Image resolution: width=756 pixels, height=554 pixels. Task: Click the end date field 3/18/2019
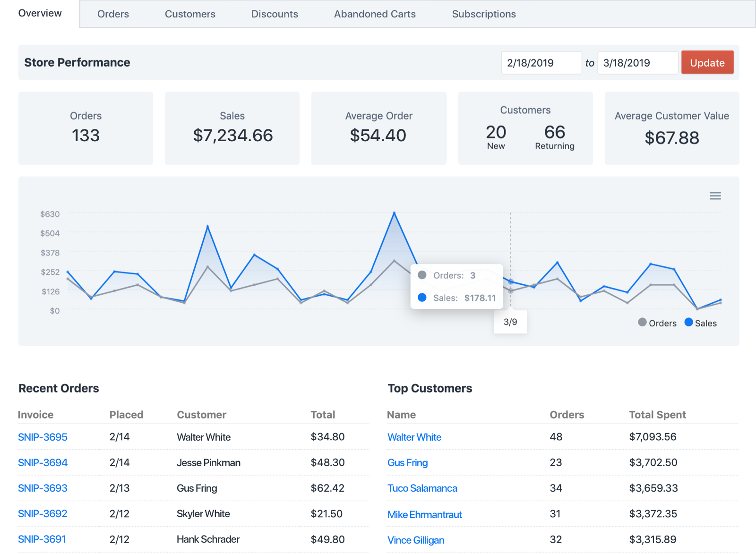point(637,63)
